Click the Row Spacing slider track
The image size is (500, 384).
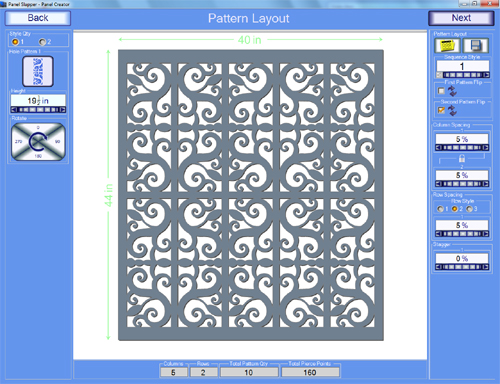pos(462,234)
